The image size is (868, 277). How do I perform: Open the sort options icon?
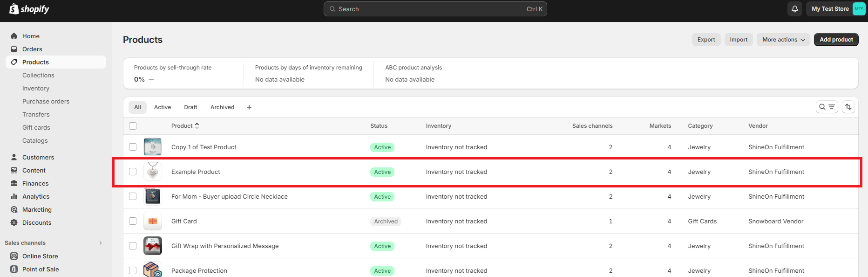pyautogui.click(x=848, y=107)
